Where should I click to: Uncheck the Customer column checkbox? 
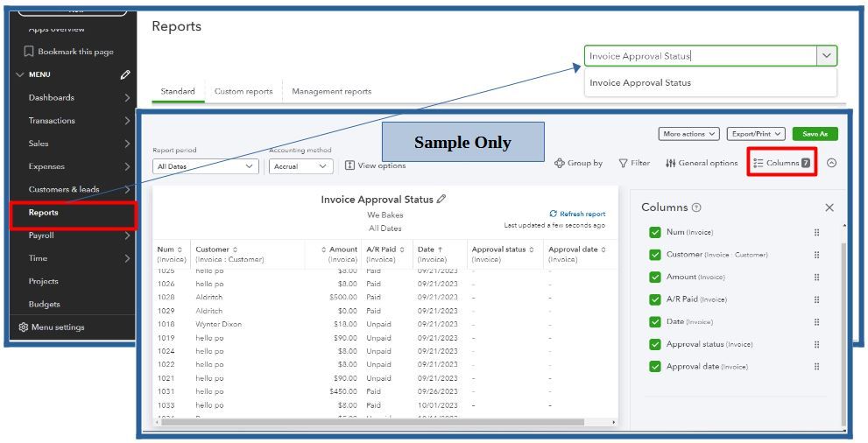pos(655,255)
